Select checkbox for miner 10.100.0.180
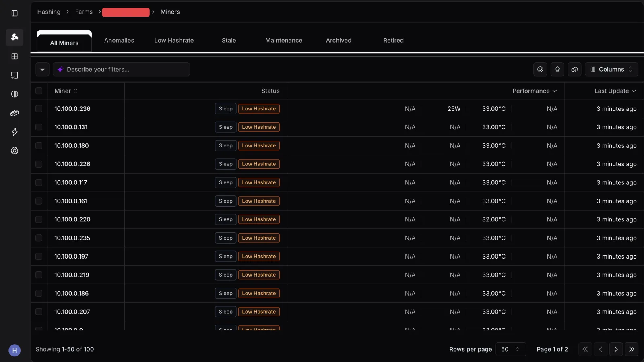Viewport: 644px width, 362px height. pos(39,146)
